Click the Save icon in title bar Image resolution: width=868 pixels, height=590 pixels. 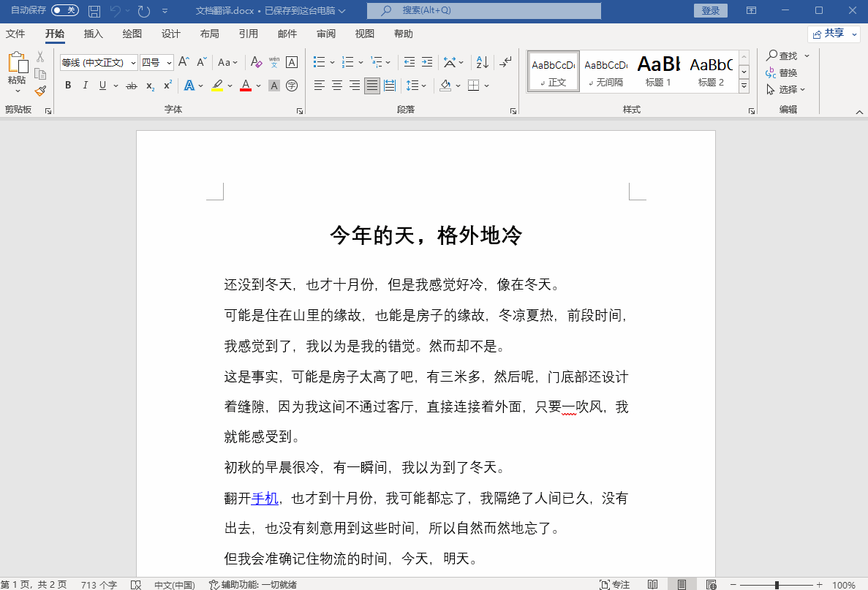coord(94,10)
